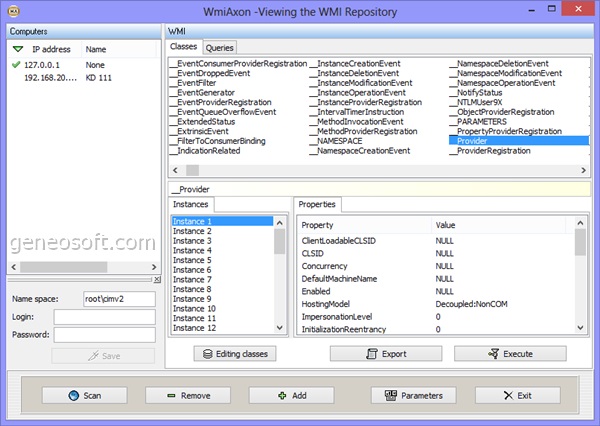
Task: Select the __IndicationRelated class
Action: click(205, 150)
